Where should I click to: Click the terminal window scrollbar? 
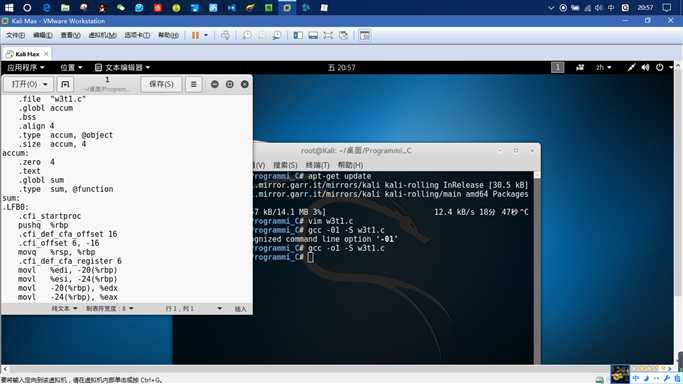(537, 267)
